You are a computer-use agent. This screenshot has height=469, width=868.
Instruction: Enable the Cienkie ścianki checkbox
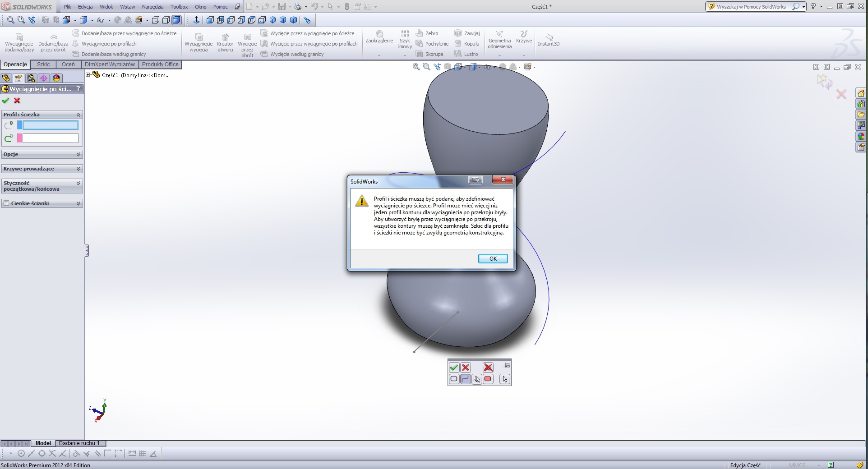pos(6,203)
